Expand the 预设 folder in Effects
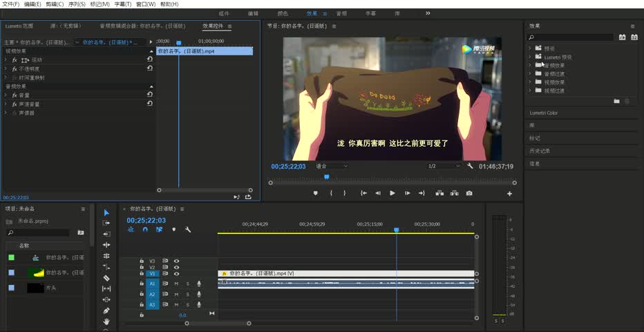 (530, 48)
